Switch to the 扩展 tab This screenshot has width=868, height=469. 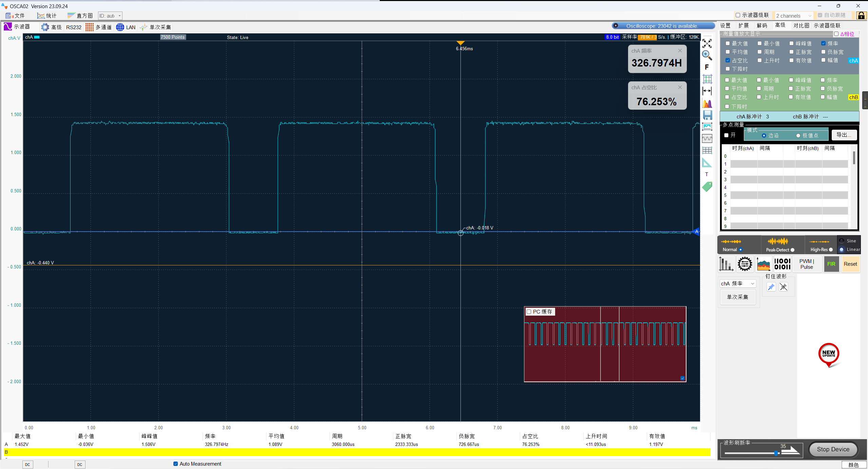743,25
